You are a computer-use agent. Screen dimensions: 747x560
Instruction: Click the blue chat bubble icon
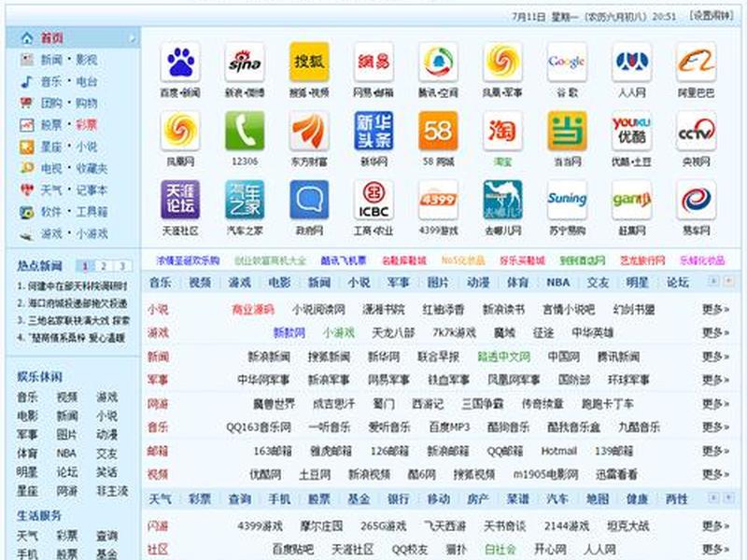[309, 200]
